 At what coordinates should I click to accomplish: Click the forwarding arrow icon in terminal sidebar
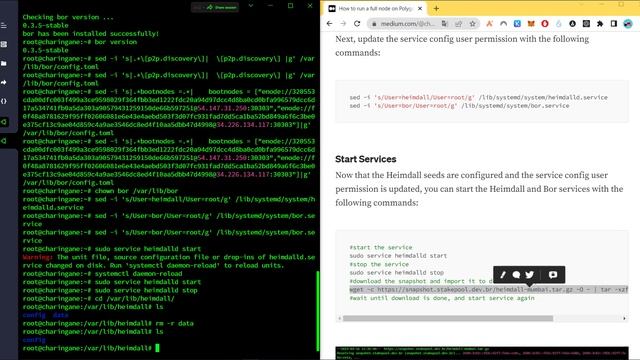pyautogui.click(x=4, y=82)
